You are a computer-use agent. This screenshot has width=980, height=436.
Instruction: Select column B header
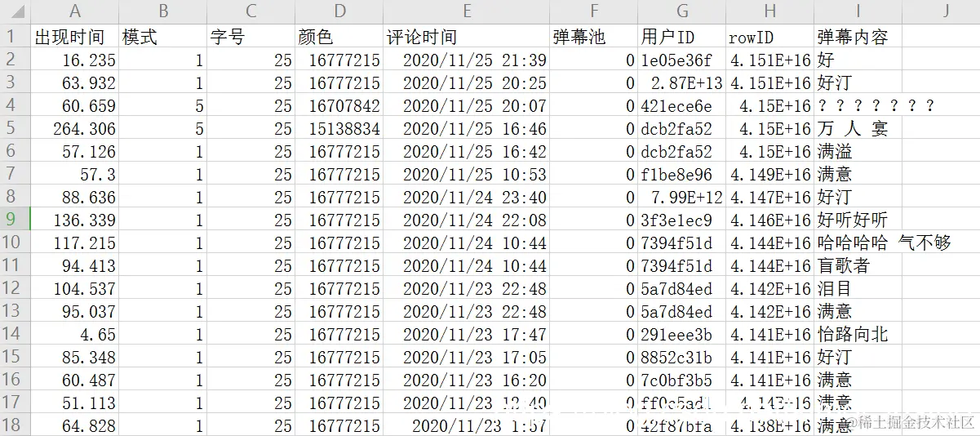[x=163, y=11]
